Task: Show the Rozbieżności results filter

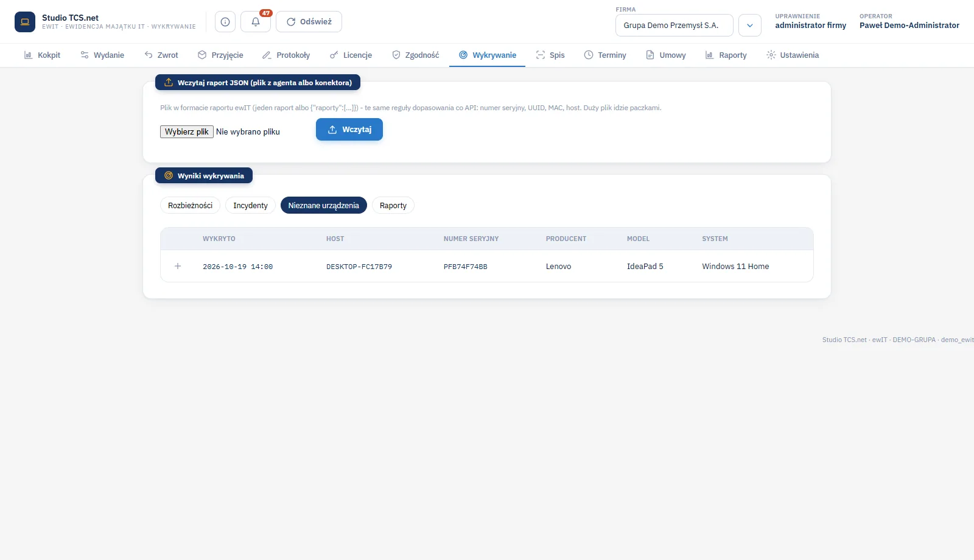Action: [x=191, y=206]
